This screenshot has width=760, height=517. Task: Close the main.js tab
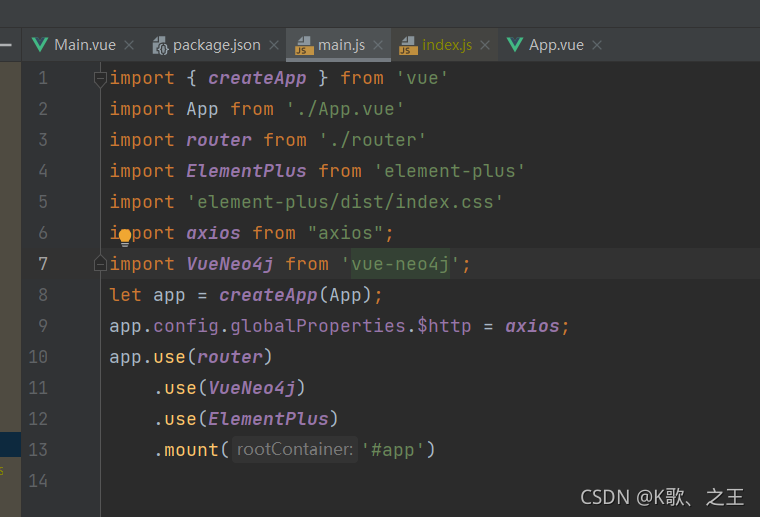click(x=378, y=45)
